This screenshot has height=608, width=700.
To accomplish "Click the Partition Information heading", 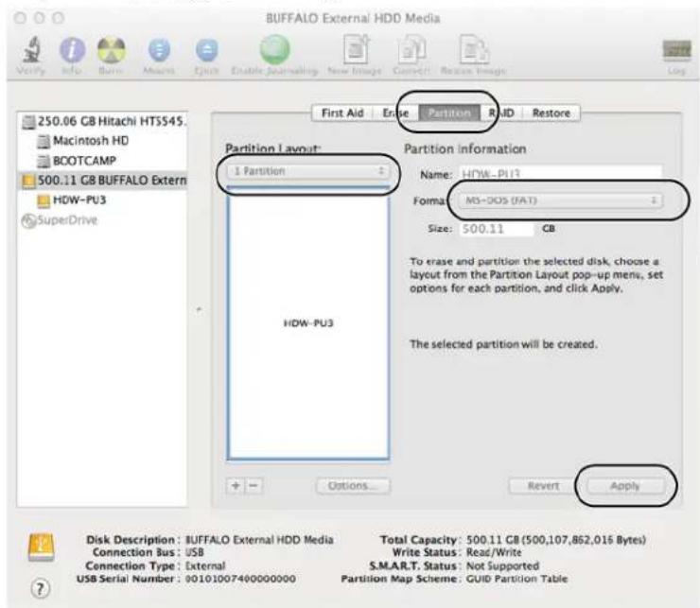I will click(464, 149).
